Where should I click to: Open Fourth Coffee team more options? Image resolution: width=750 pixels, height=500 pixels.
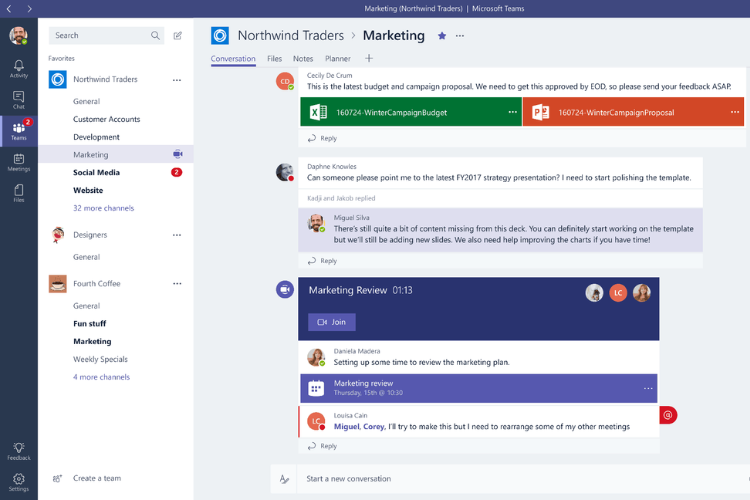[x=177, y=284]
